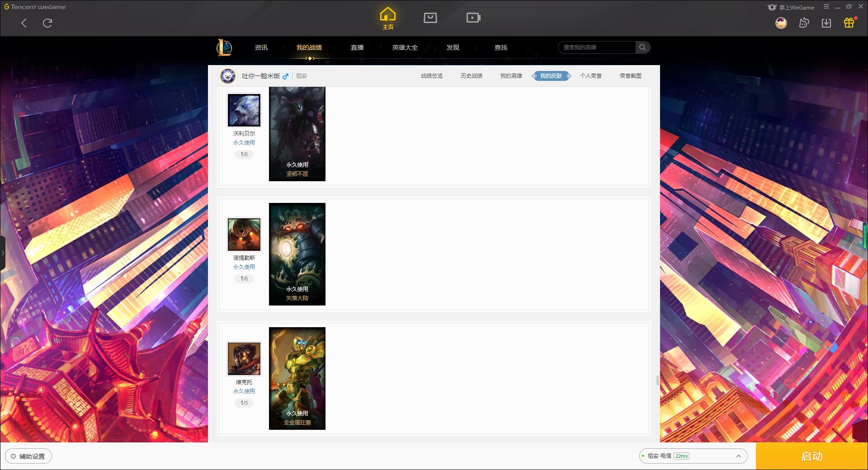The image size is (868, 470).
Task: Open the 资讯 menu tab
Action: click(261, 47)
